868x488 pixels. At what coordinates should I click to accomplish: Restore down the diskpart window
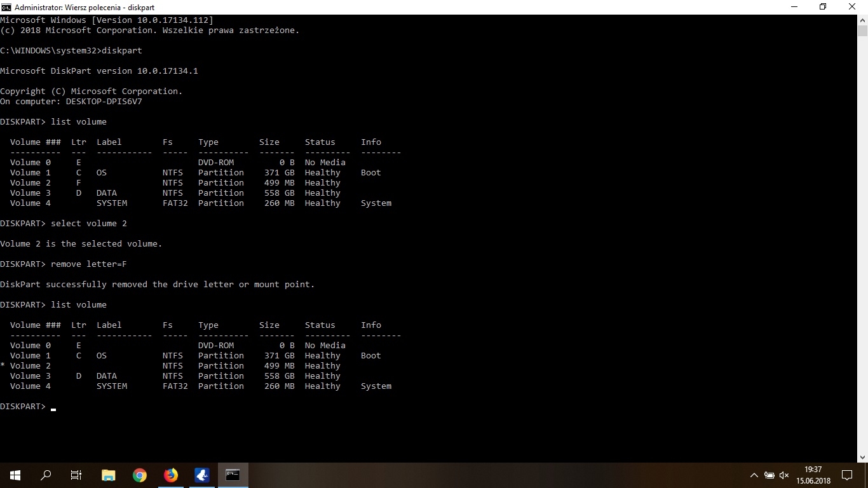[x=824, y=7]
